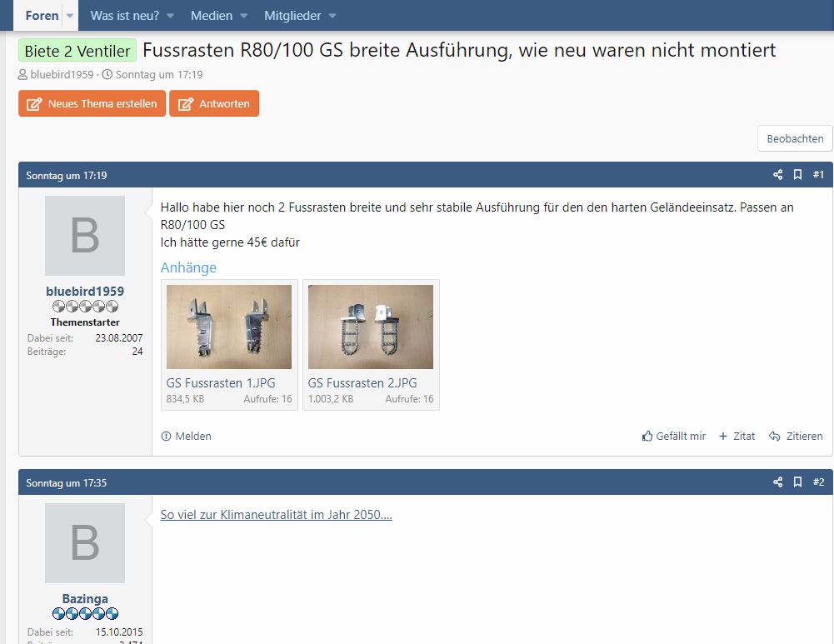Click the Antworten button
The width and height of the screenshot is (834, 644).
tap(214, 103)
